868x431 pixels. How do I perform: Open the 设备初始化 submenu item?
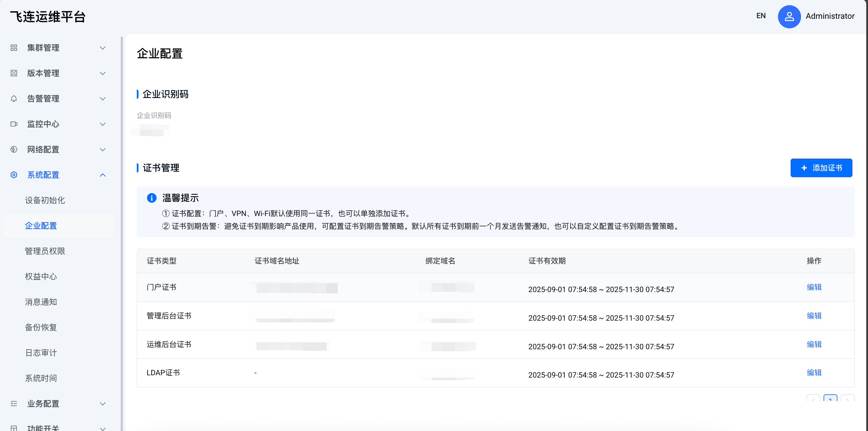[x=45, y=200]
